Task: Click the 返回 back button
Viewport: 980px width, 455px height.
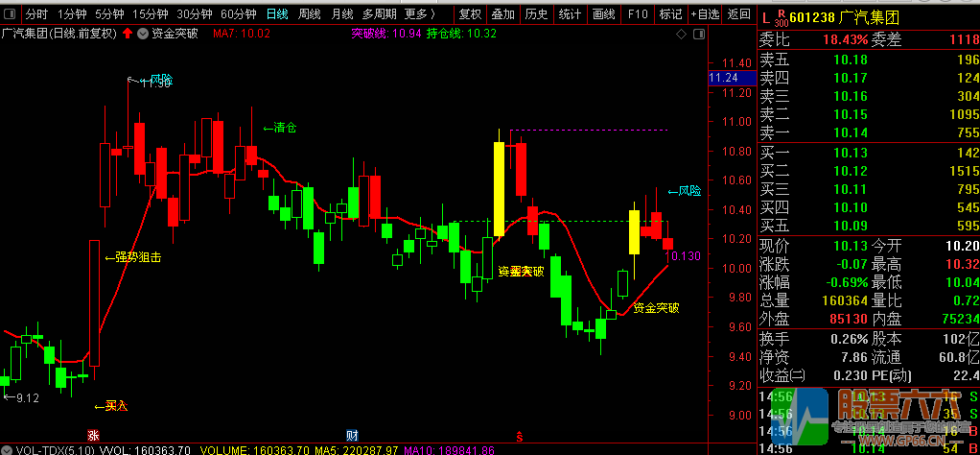Action: click(x=739, y=13)
